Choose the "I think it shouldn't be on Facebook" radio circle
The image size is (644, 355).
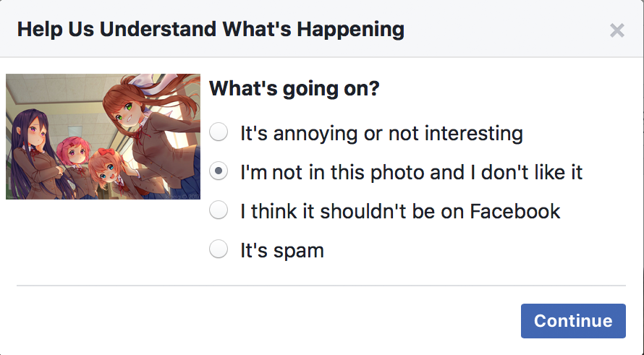(x=219, y=210)
